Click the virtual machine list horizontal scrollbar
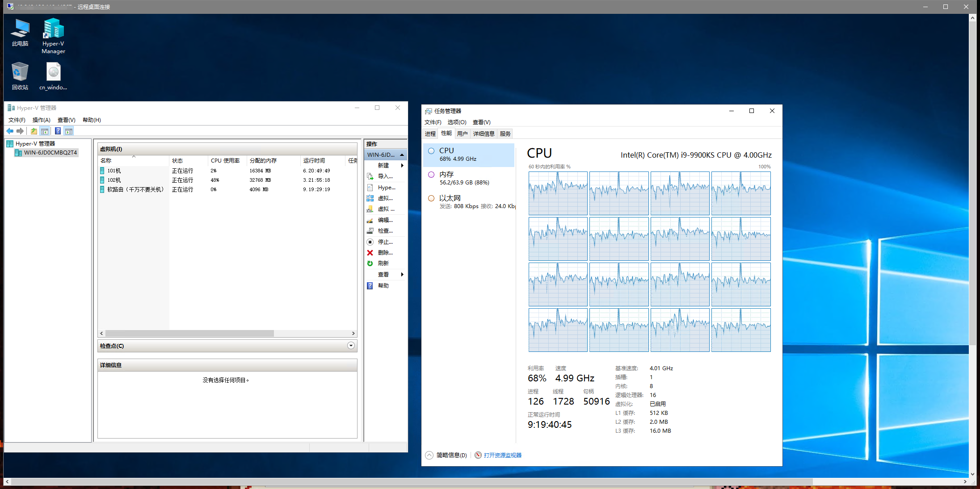 pyautogui.click(x=190, y=334)
